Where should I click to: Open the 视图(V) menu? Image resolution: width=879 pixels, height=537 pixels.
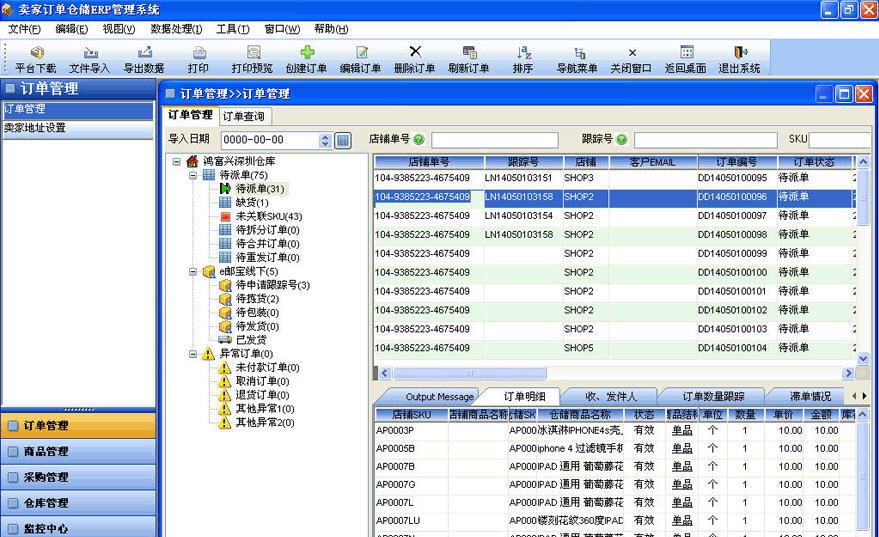click(x=119, y=29)
